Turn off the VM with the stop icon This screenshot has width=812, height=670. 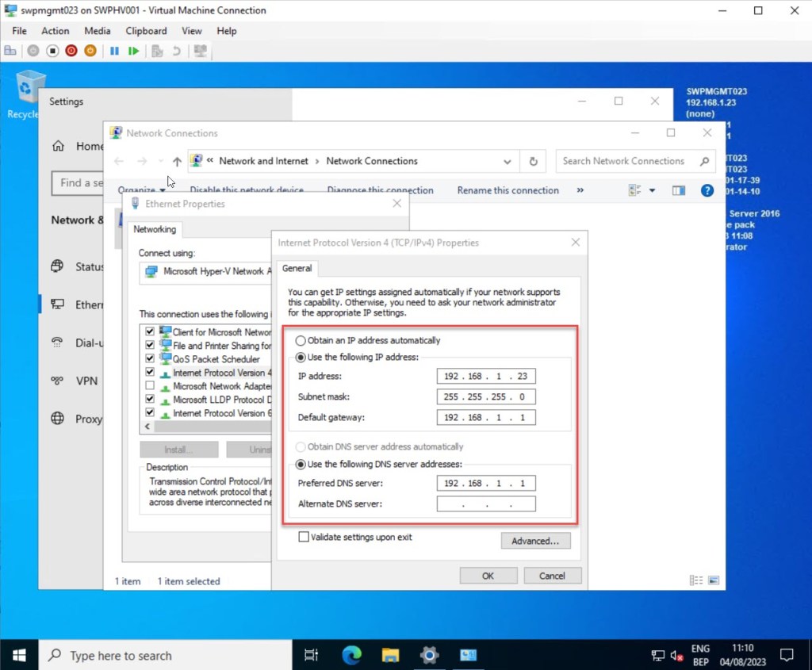(52, 51)
